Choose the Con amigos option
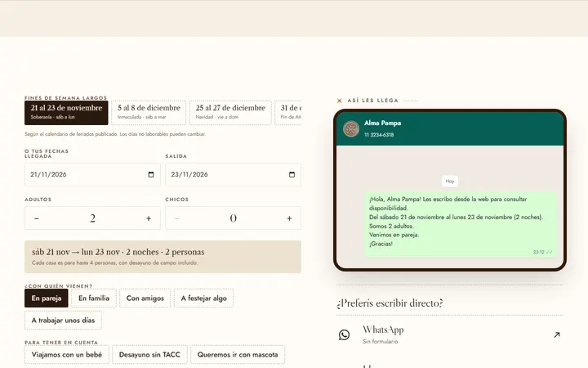The width and height of the screenshot is (588, 368). (145, 298)
